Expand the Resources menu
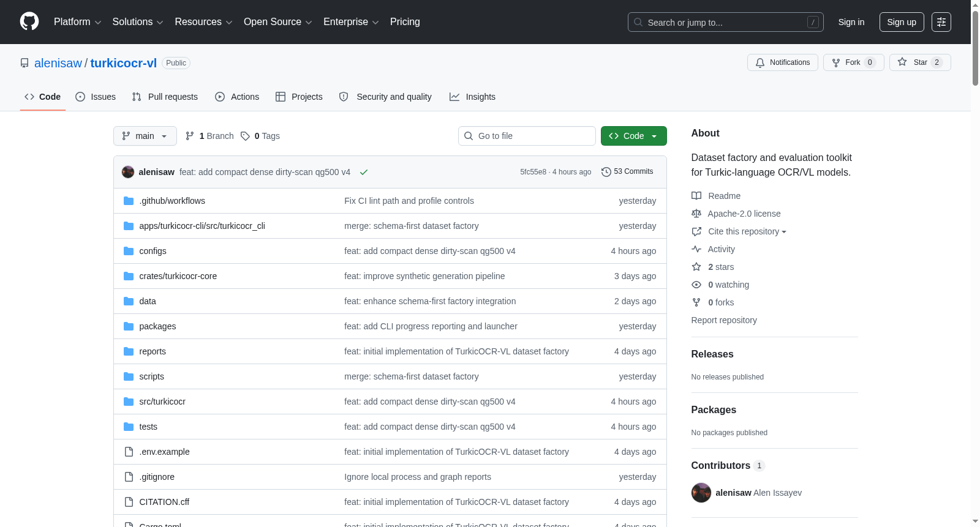 point(203,22)
